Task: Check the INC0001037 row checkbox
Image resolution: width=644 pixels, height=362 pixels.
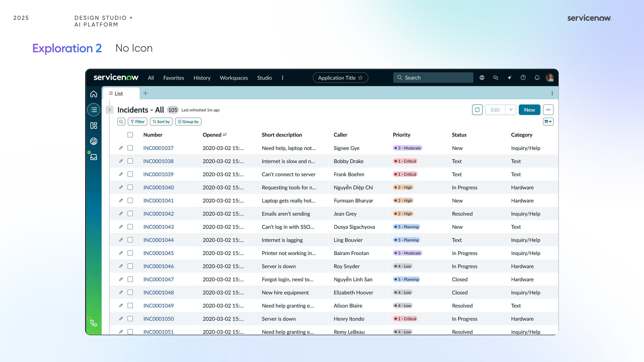Action: (x=130, y=148)
